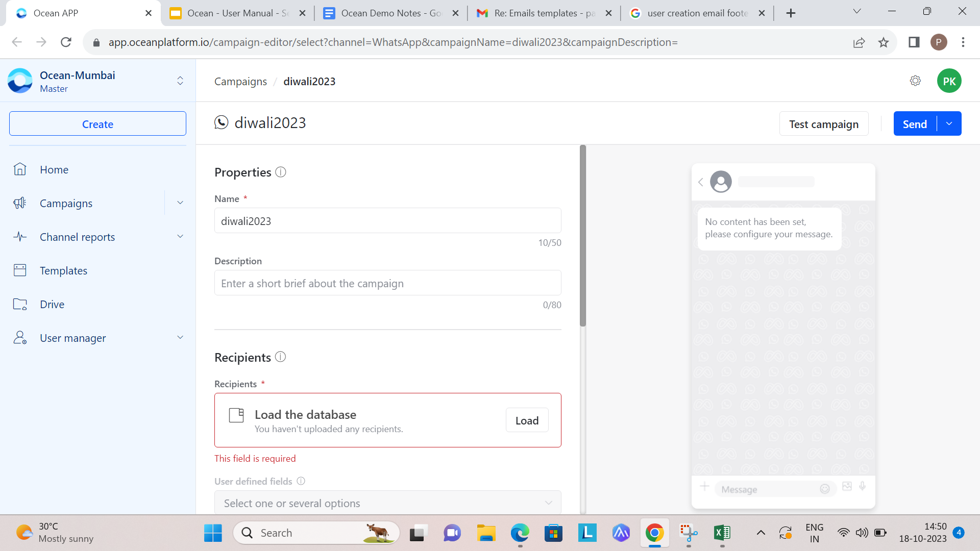Screen dimensions: 980x551
Task: Open Chrome tab search dropdown arrow
Action: (857, 12)
